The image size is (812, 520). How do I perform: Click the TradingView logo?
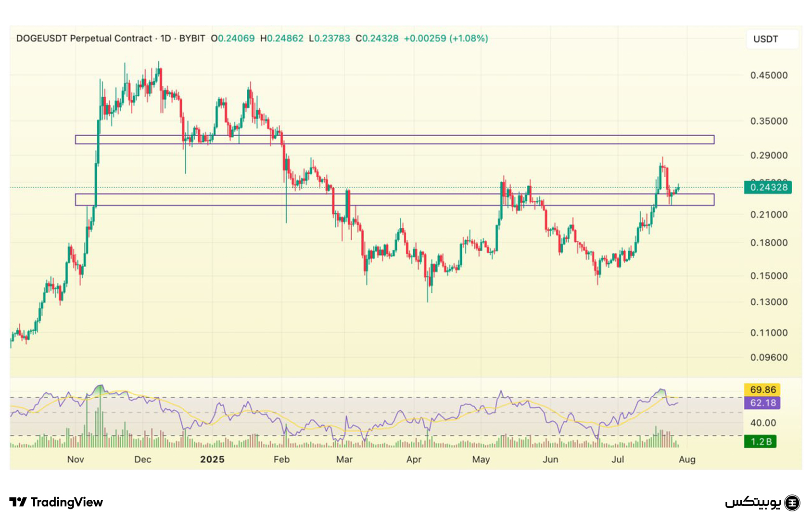(x=56, y=502)
